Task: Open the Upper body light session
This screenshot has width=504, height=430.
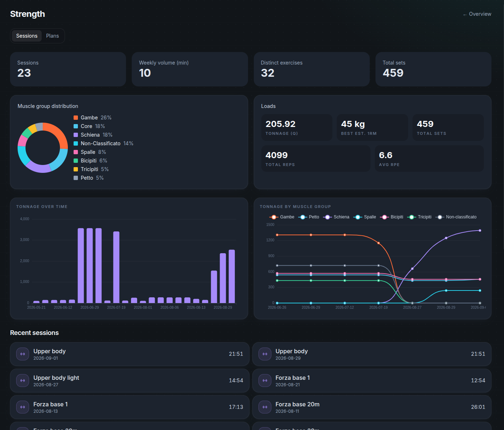Action: point(130,381)
